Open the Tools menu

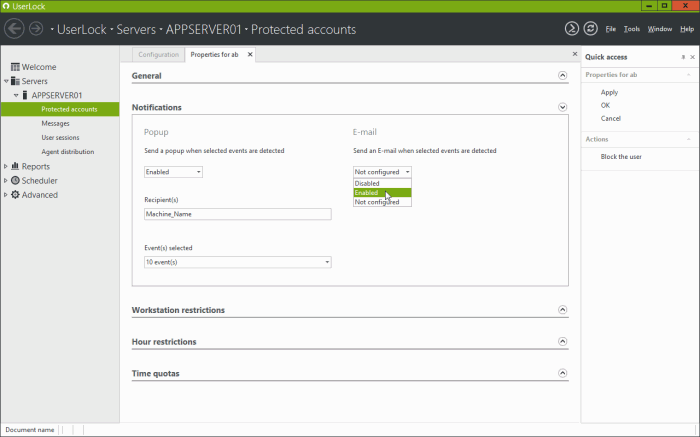632,29
